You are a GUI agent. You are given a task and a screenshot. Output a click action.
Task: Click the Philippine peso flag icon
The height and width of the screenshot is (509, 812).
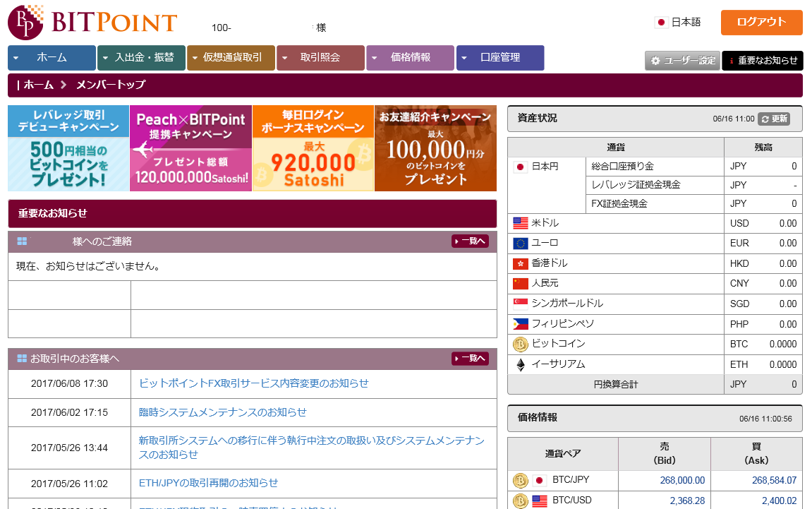click(x=521, y=324)
